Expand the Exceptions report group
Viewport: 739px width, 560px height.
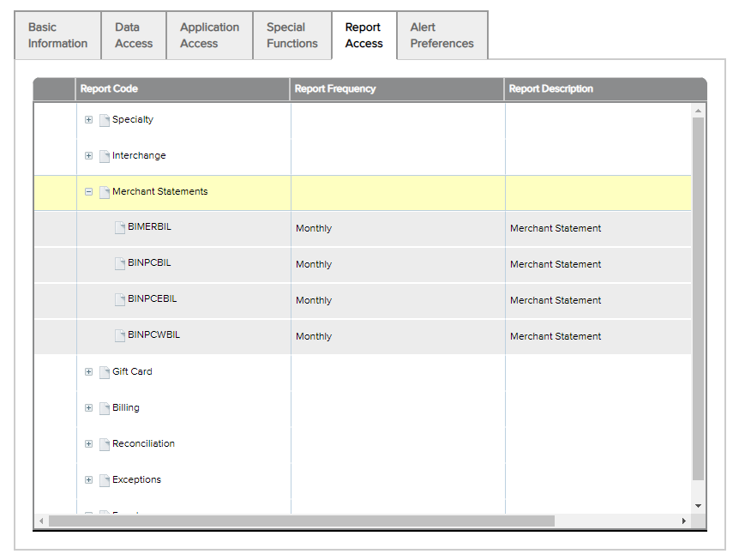pyautogui.click(x=88, y=480)
